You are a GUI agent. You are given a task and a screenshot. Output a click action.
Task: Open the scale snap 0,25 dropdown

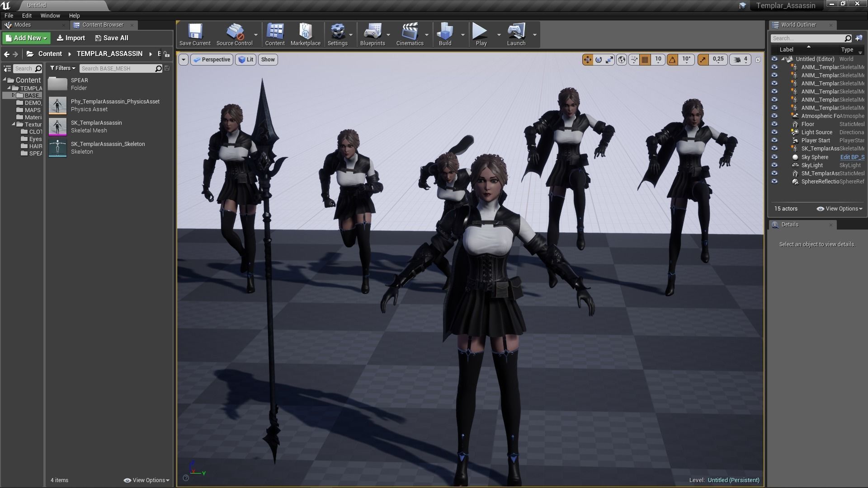click(718, 60)
